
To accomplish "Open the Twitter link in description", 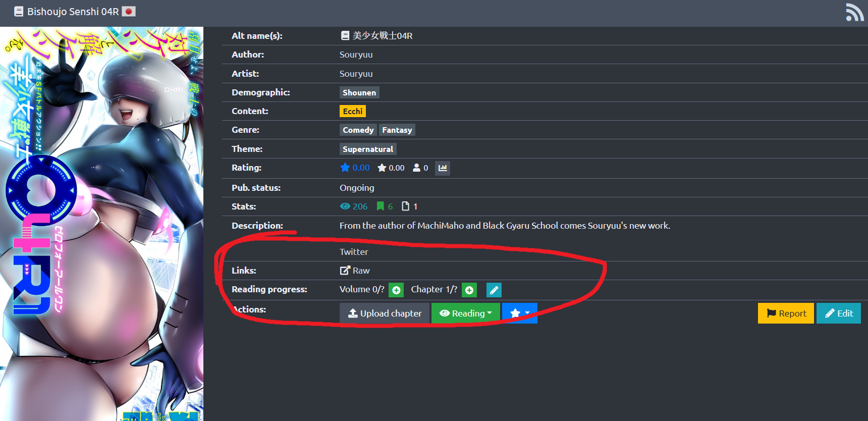I will pyautogui.click(x=354, y=252).
